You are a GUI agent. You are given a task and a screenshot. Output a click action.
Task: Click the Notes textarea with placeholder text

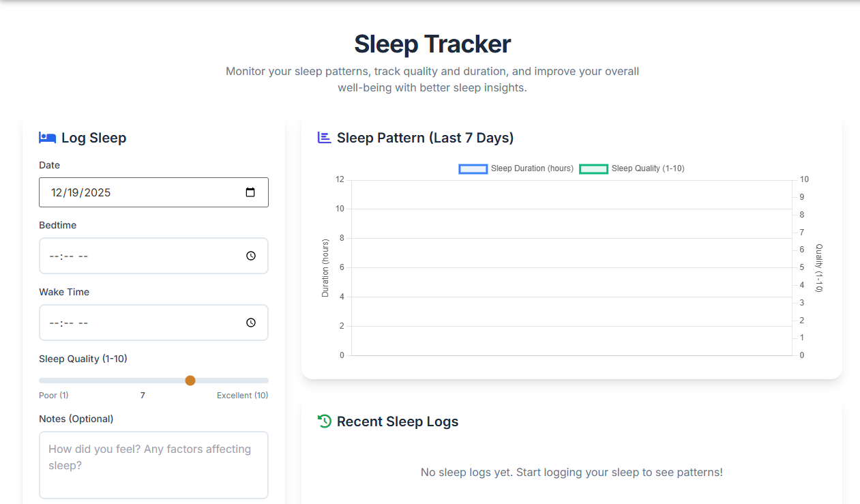click(x=153, y=464)
